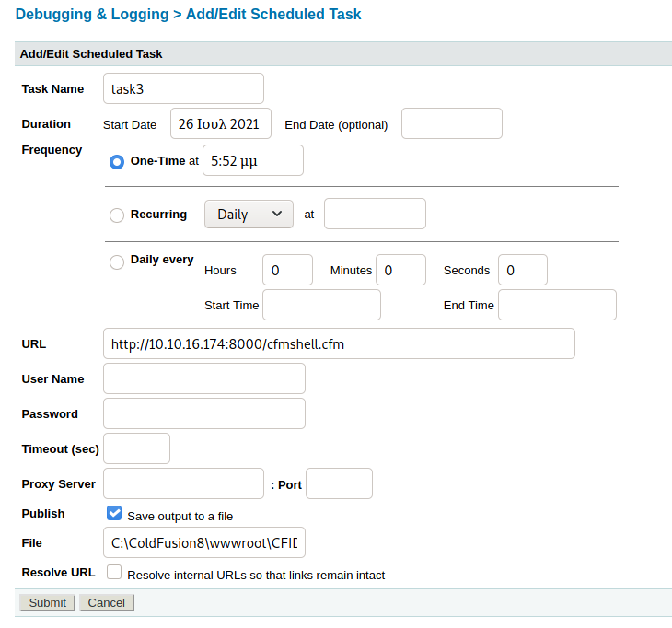Click the One-Time time field showing 5:52
Viewport: 672px width, 628px height.
(x=252, y=160)
